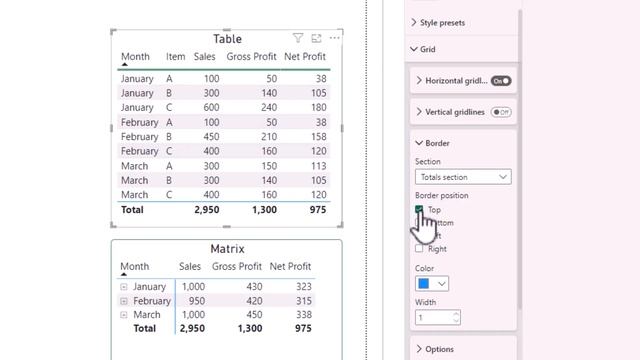Select Matrix Total label cell
The width and height of the screenshot is (640, 360).
pyautogui.click(x=144, y=329)
